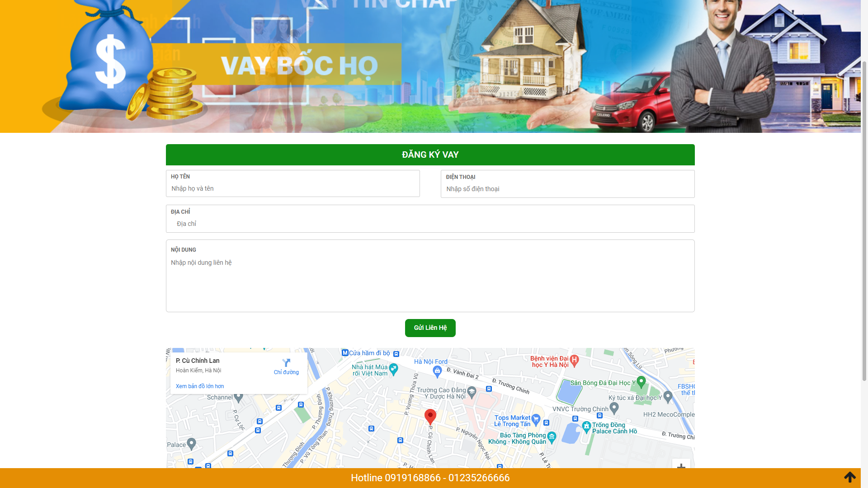Click the Nội Dung text area
This screenshot has width=868, height=488.
430,282
